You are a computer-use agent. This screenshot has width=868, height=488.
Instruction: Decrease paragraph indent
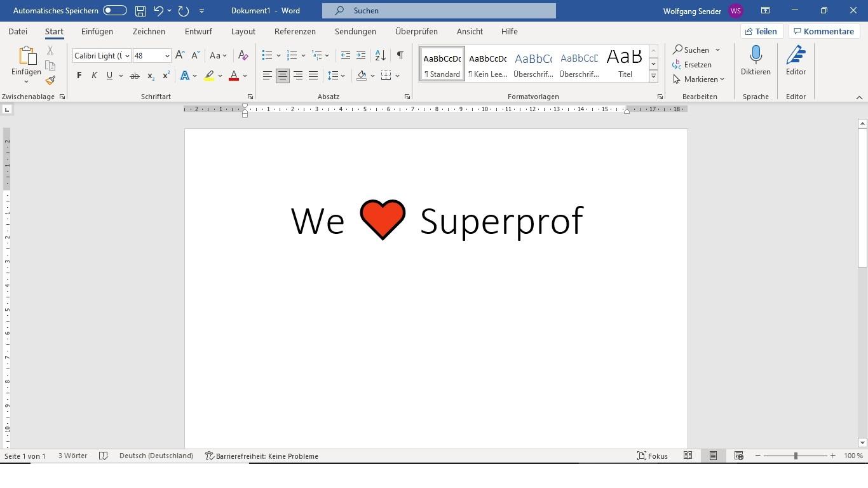346,55
